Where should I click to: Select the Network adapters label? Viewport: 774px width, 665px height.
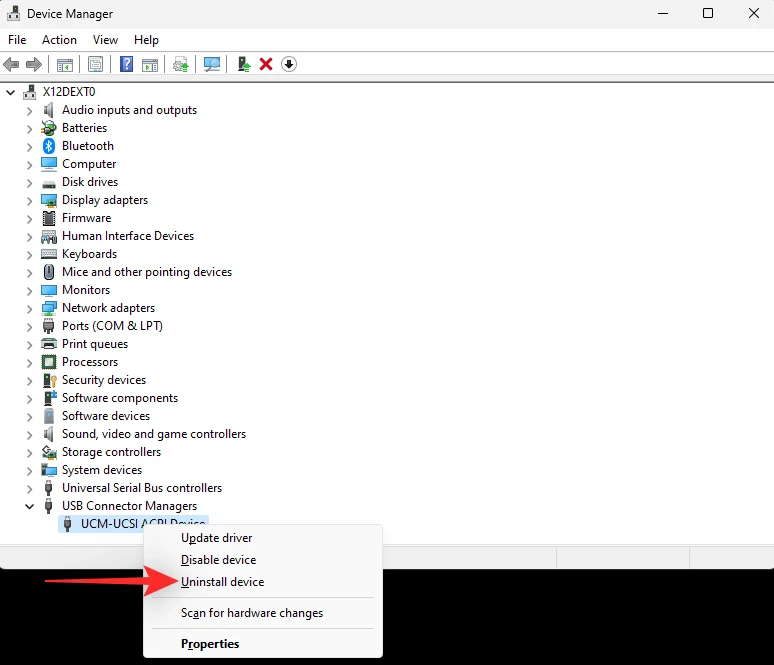[x=108, y=308]
